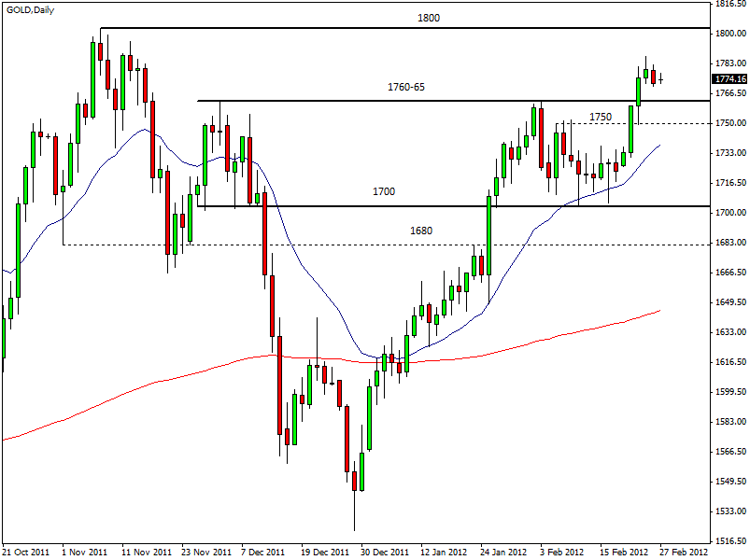The image size is (750, 560).
Task: Click the current price tag 1774.16
Action: pyautogui.click(x=729, y=79)
